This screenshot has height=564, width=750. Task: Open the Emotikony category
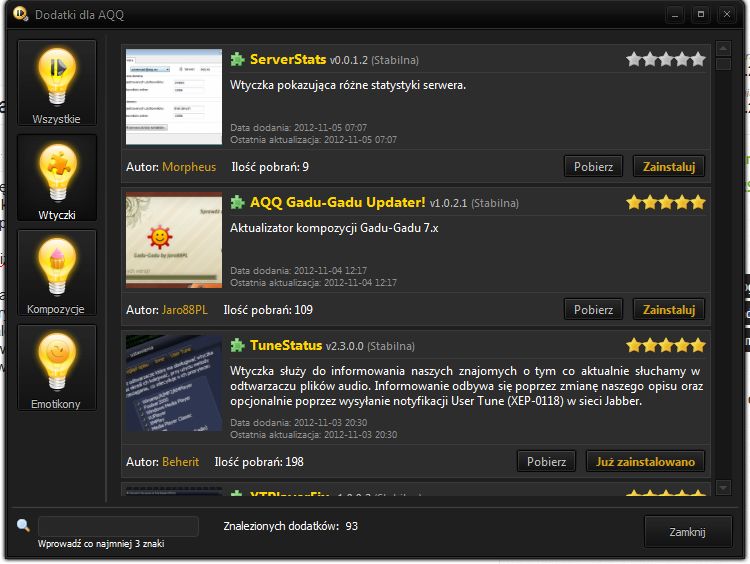pyautogui.click(x=57, y=367)
